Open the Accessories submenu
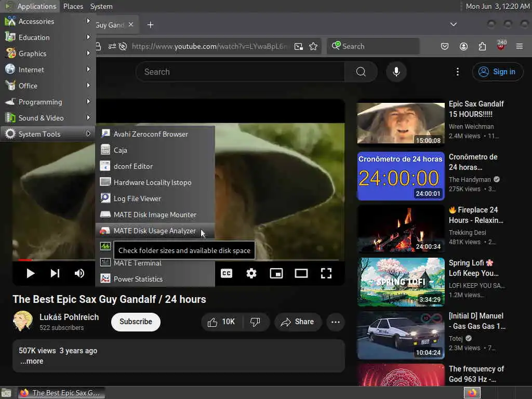 coord(48,21)
